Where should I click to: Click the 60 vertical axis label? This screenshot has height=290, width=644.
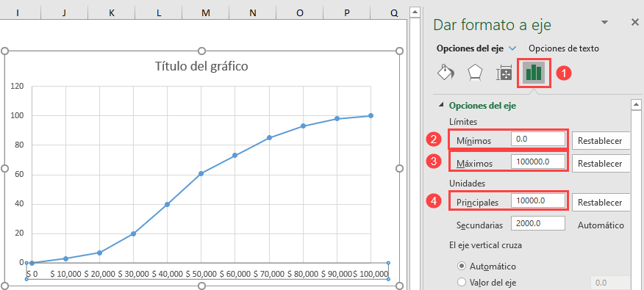point(20,175)
